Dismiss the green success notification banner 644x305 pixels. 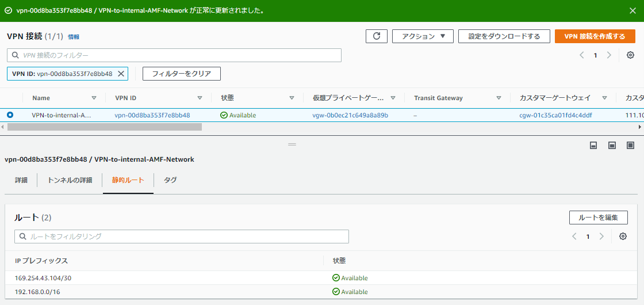point(632,11)
